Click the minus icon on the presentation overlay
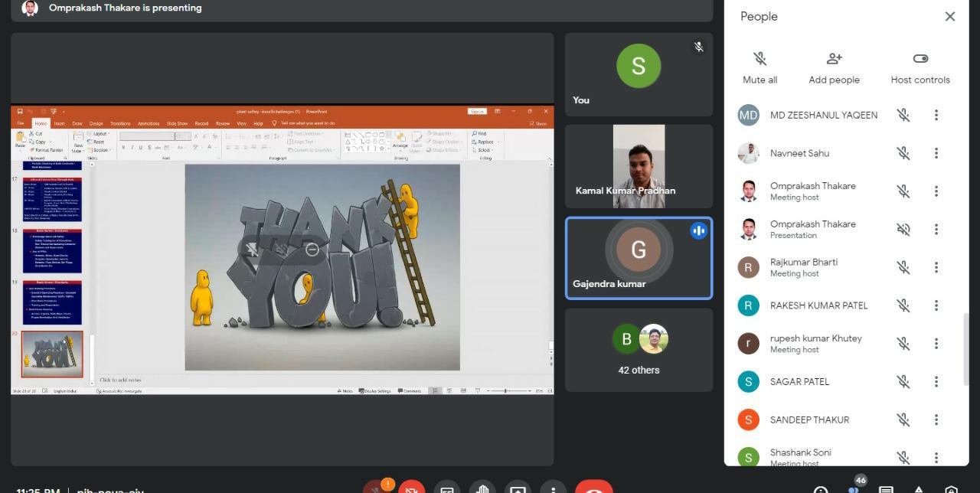The height and width of the screenshot is (493, 980). [312, 250]
